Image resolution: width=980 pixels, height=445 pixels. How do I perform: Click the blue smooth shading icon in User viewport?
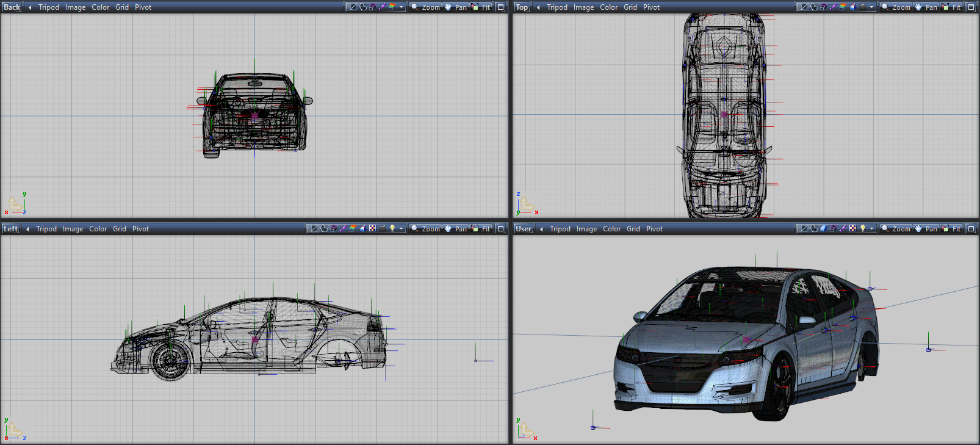pyautogui.click(x=823, y=228)
